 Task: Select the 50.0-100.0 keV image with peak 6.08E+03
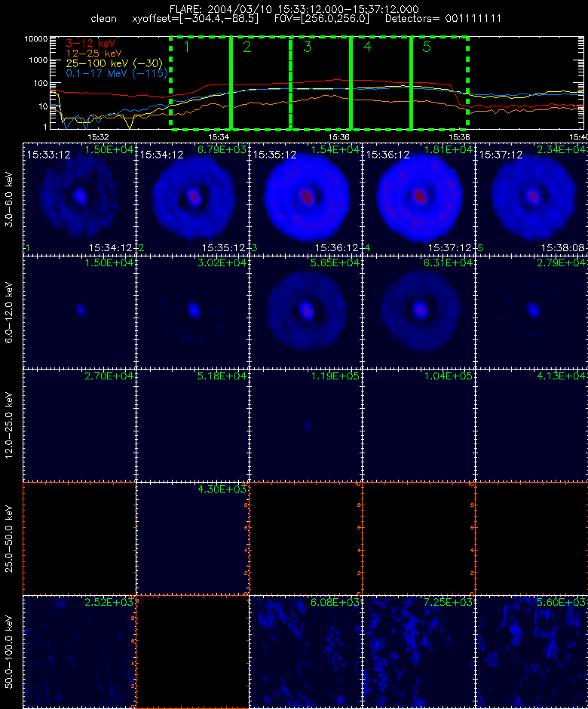(305, 652)
